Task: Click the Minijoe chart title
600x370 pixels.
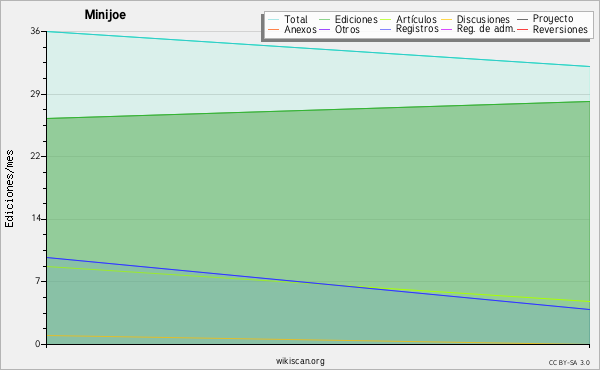Action: 105,15
